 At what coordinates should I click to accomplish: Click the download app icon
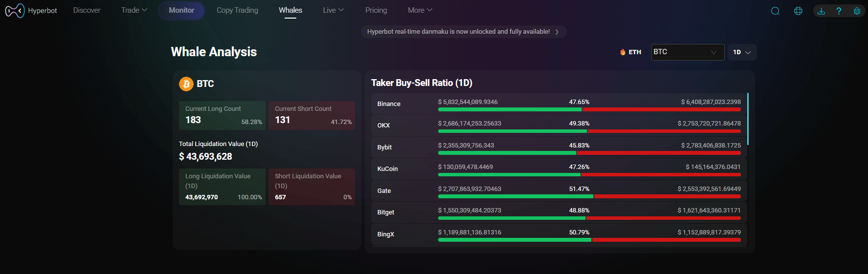(x=821, y=11)
